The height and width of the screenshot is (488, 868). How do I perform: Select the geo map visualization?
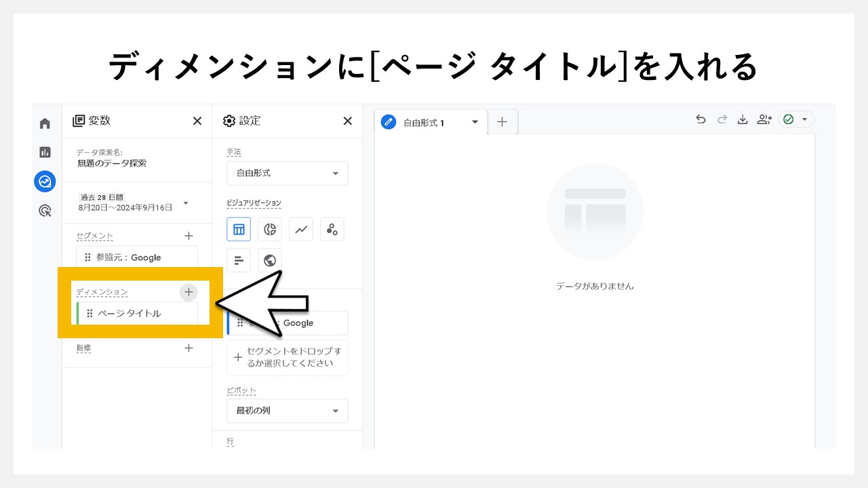(x=270, y=260)
